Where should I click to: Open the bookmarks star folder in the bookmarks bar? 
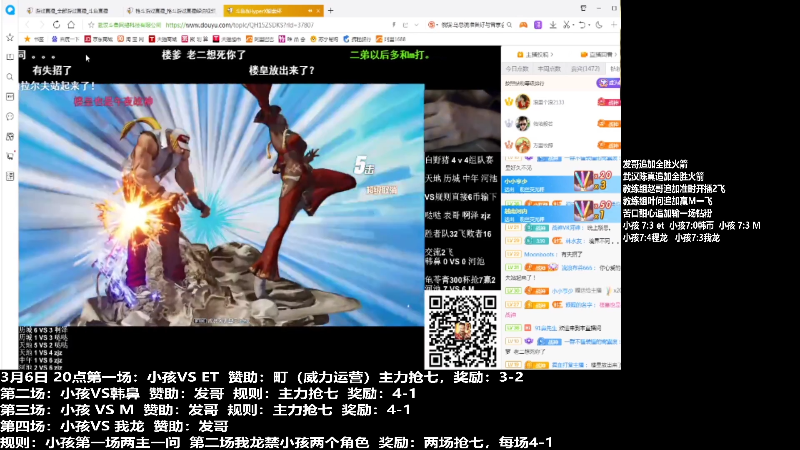34,39
